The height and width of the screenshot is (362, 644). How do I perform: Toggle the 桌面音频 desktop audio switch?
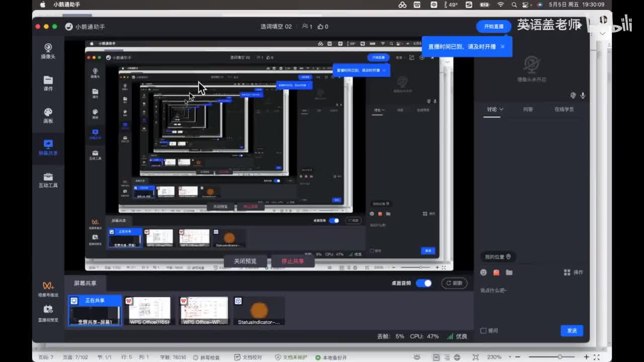point(424,283)
